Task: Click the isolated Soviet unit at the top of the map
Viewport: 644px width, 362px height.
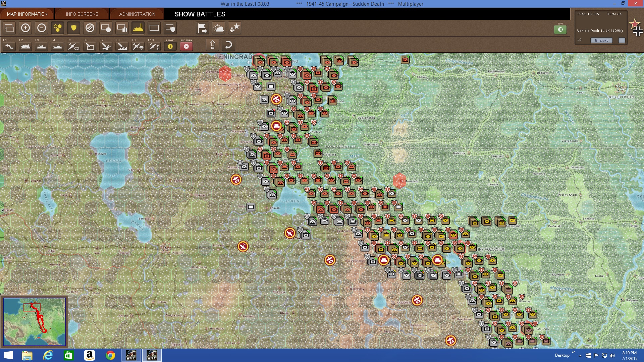Action: click(x=405, y=60)
